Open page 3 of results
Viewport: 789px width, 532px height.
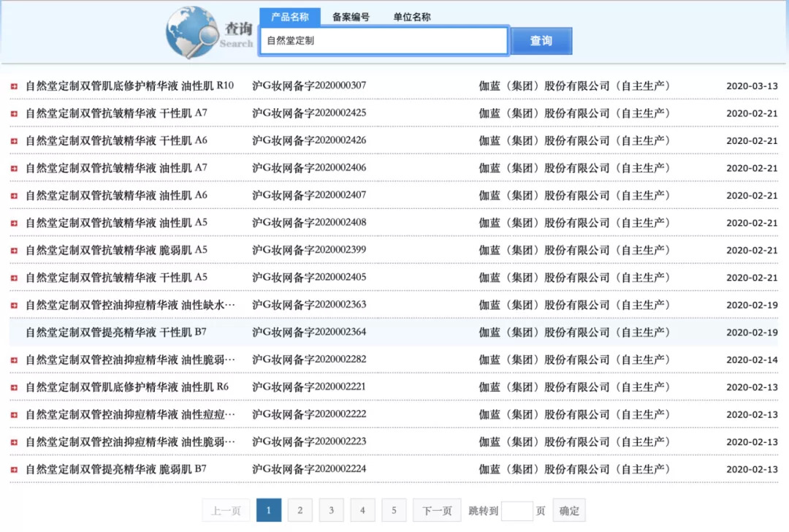pos(331,510)
